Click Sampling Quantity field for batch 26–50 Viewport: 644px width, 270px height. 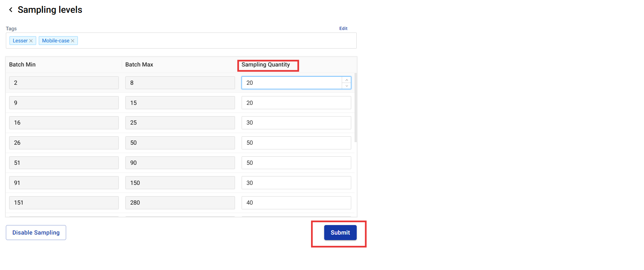[x=296, y=143]
